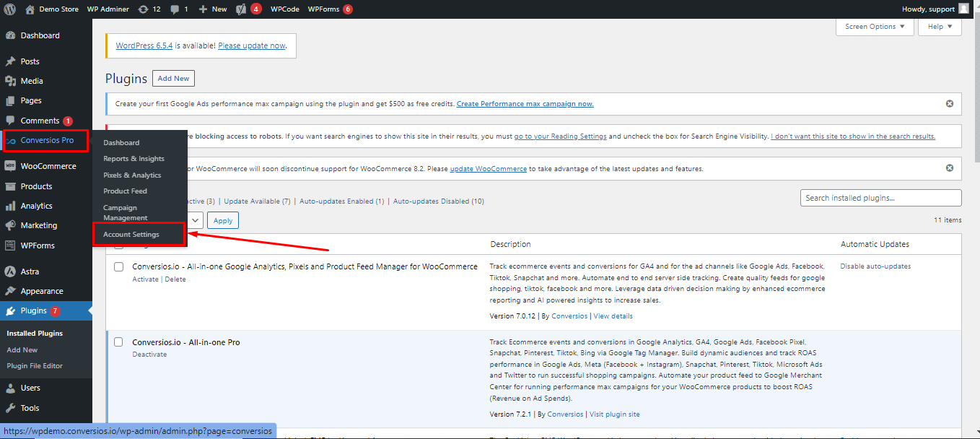Image resolution: width=980 pixels, height=439 pixels.
Task: Open WPForms in the admin bar
Action: pos(331,9)
